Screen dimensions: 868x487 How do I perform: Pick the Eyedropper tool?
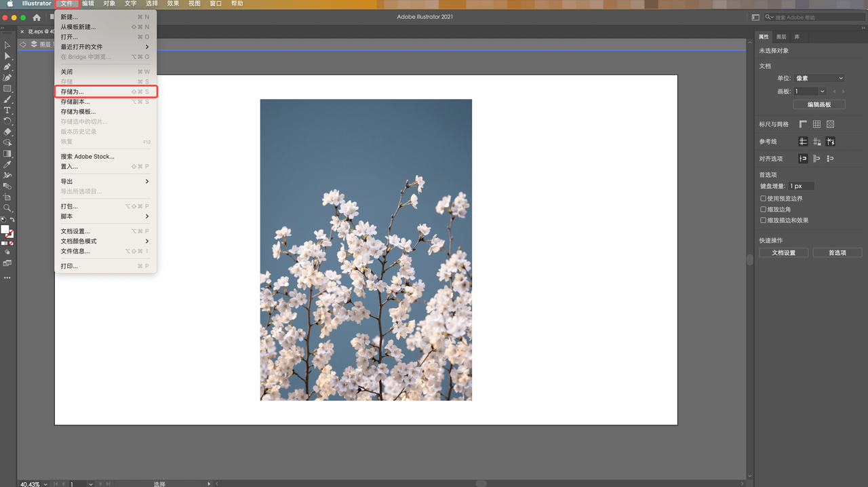7,164
